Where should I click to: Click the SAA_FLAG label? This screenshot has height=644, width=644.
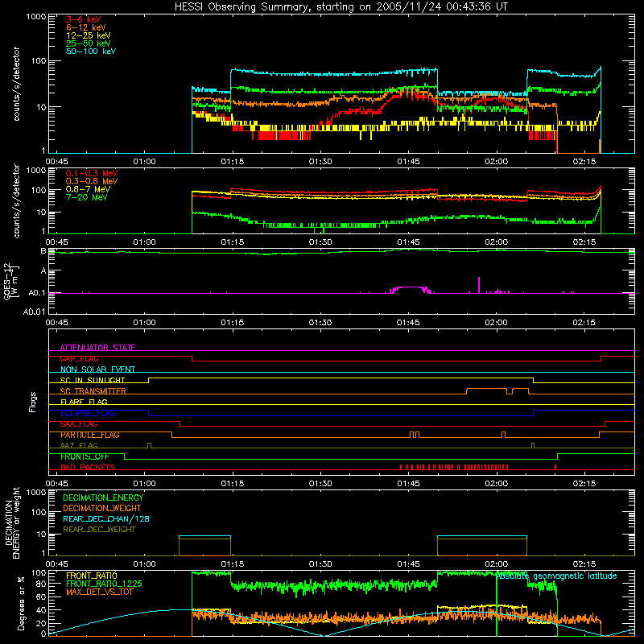click(x=79, y=424)
